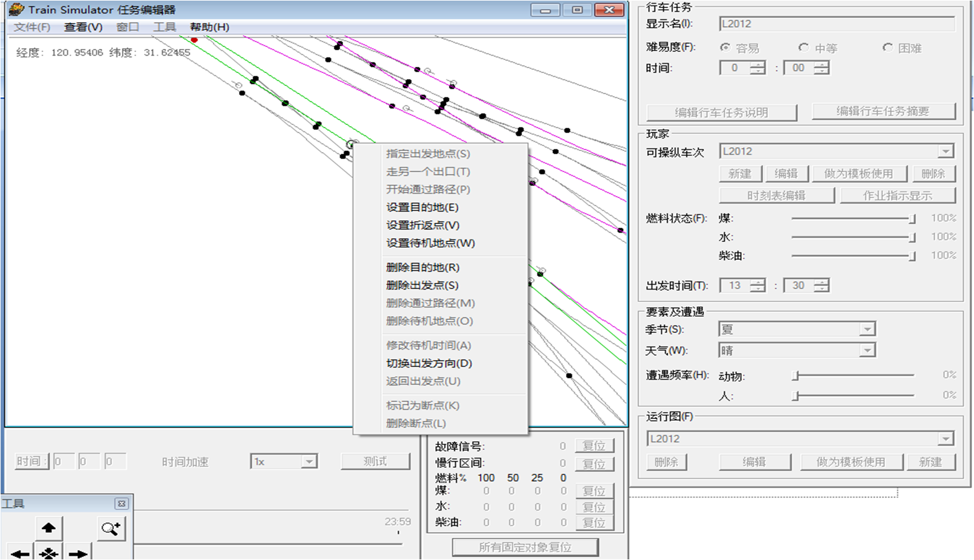Open the 天气 weather dropdown
Viewport: 974px width, 560px height.
click(867, 350)
